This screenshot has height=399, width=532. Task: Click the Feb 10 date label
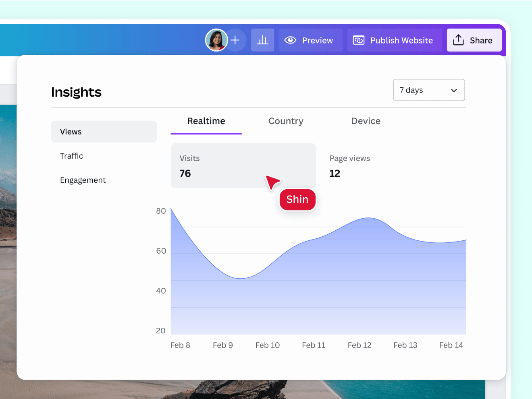(x=267, y=345)
